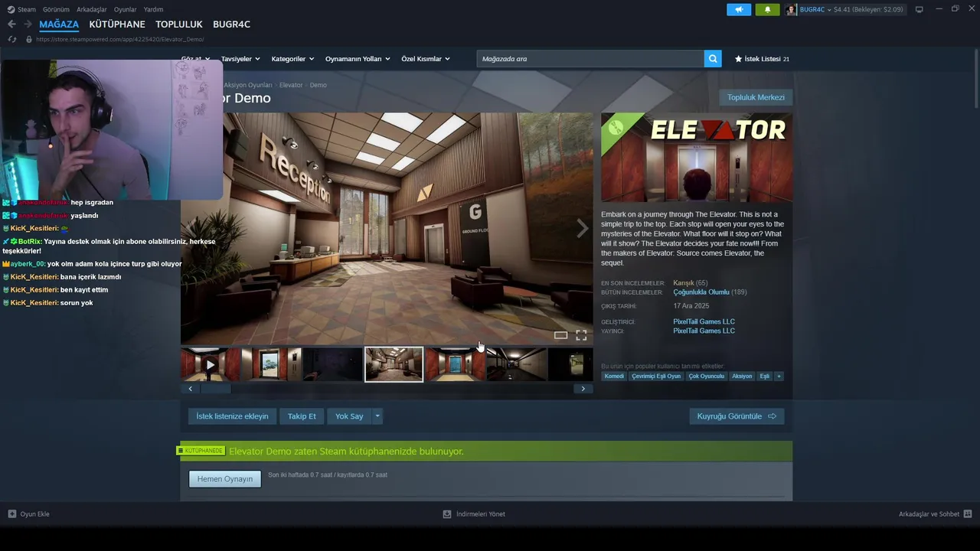
Task: Open wishlist via the star icon
Action: pyautogui.click(x=739, y=59)
